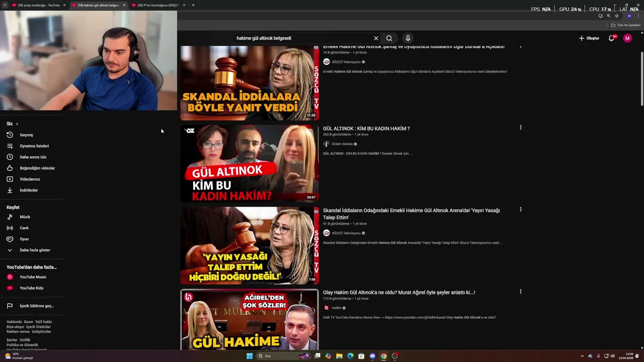Open the Halktv channel link
644x362 pixels.
click(x=337, y=308)
